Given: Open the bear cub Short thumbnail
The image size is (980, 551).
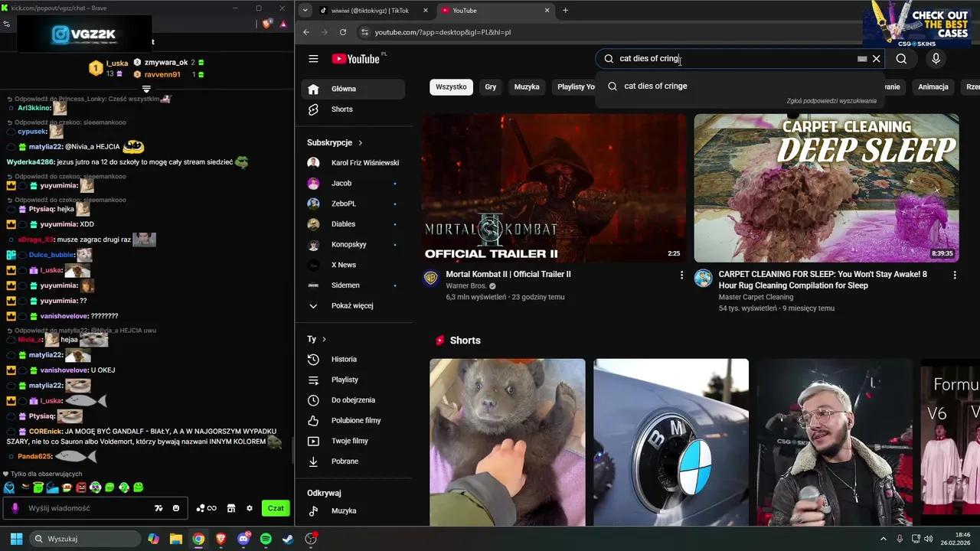Looking at the screenshot, I should click(507, 442).
